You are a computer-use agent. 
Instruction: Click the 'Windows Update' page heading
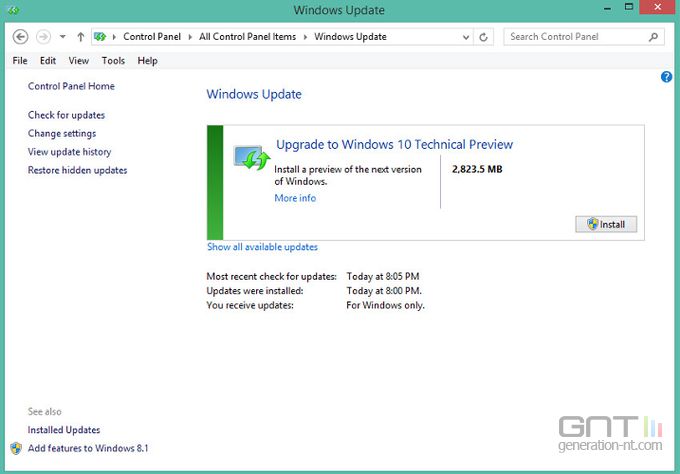coord(254,94)
